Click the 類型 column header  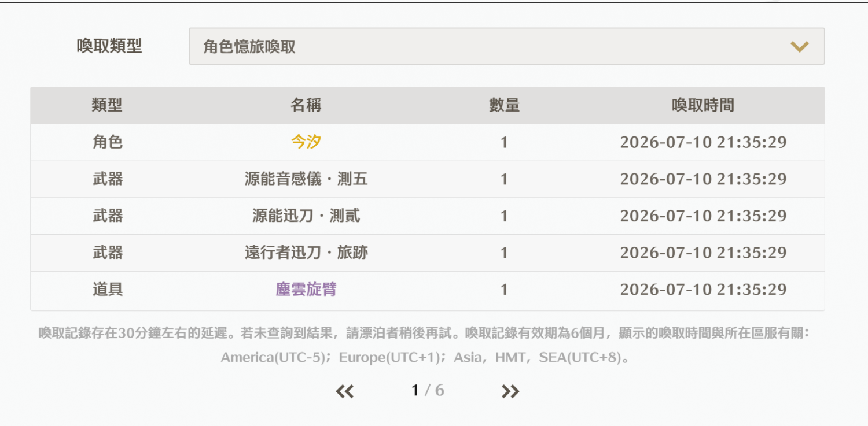(x=107, y=105)
